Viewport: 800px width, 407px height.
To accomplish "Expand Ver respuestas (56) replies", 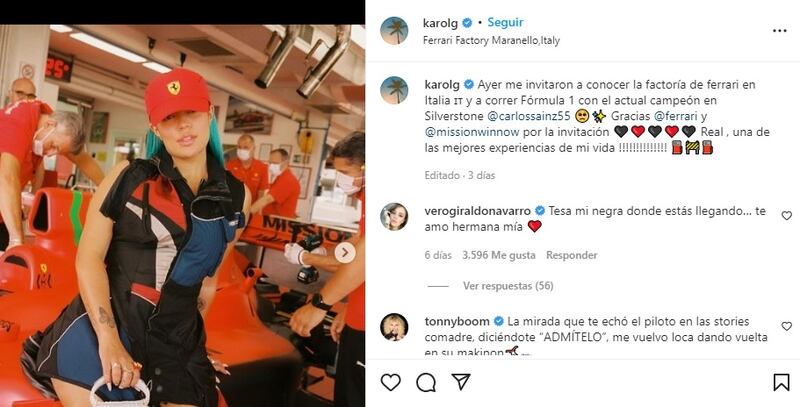I will click(x=508, y=286).
